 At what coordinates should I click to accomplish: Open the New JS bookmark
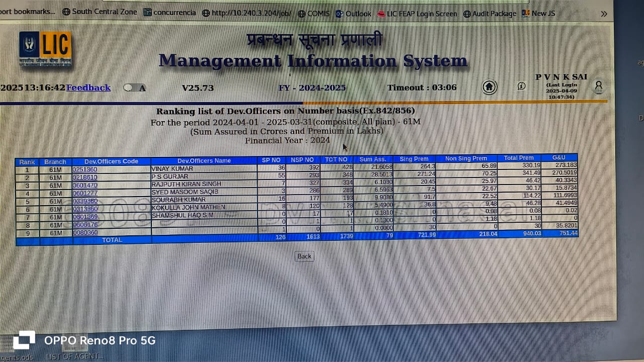tap(538, 13)
